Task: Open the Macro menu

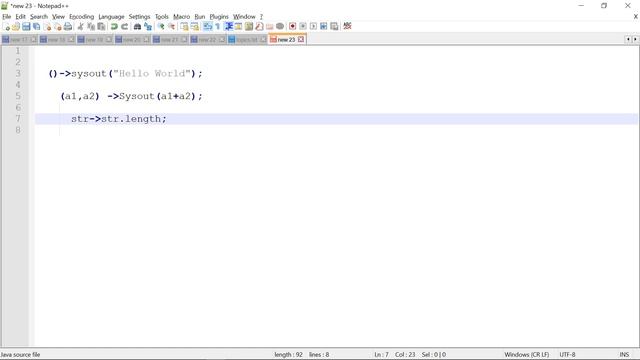Action: (181, 17)
